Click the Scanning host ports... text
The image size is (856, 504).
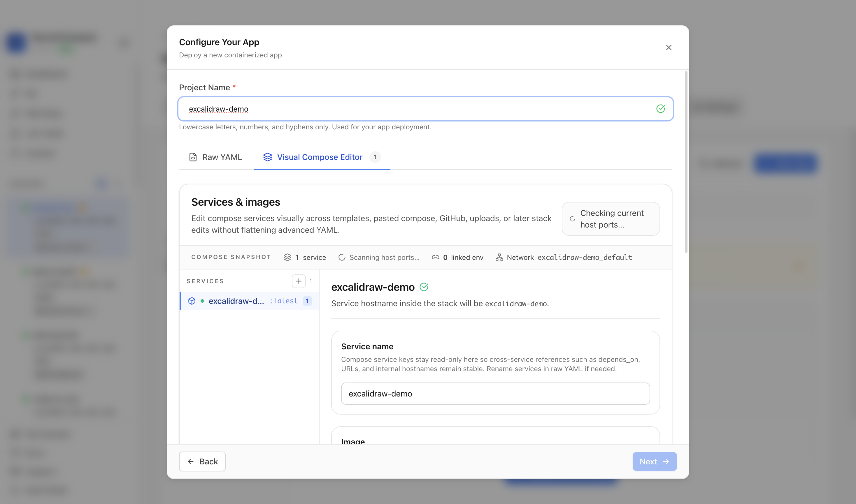click(384, 257)
